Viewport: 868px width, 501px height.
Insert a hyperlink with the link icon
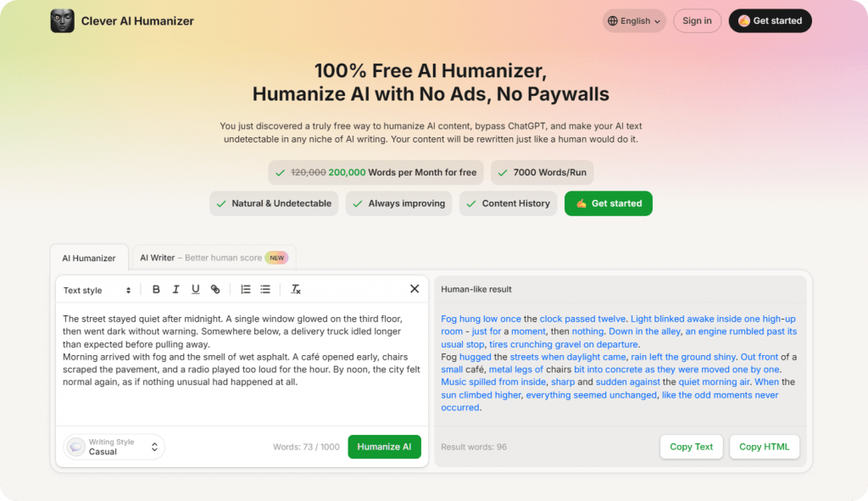(215, 289)
